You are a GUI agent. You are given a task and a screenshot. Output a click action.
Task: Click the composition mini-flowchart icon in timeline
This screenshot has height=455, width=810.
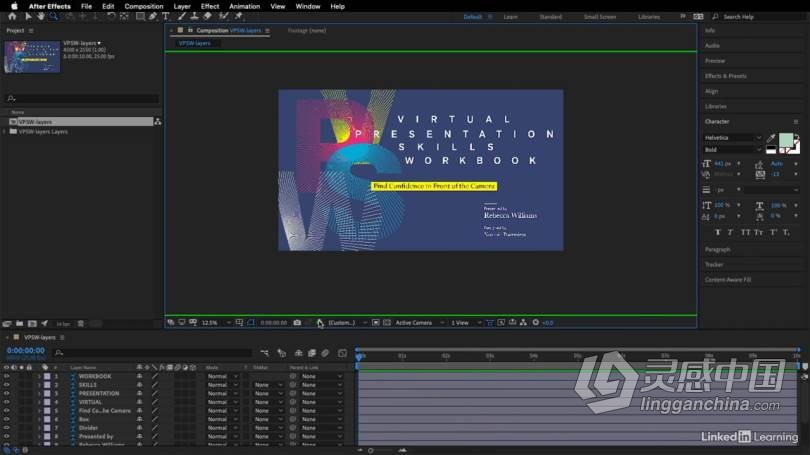pos(264,353)
